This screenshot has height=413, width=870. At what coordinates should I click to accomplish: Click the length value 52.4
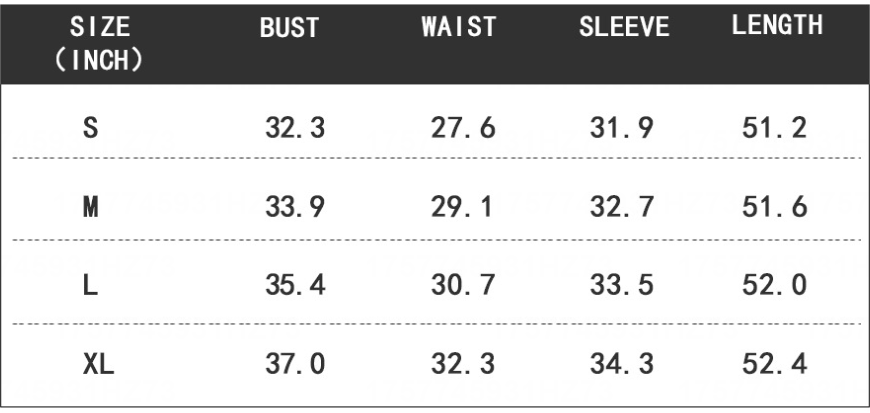pyautogui.click(x=776, y=365)
